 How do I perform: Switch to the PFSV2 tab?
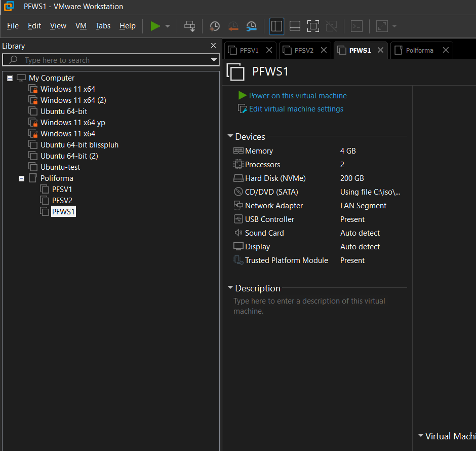click(304, 50)
